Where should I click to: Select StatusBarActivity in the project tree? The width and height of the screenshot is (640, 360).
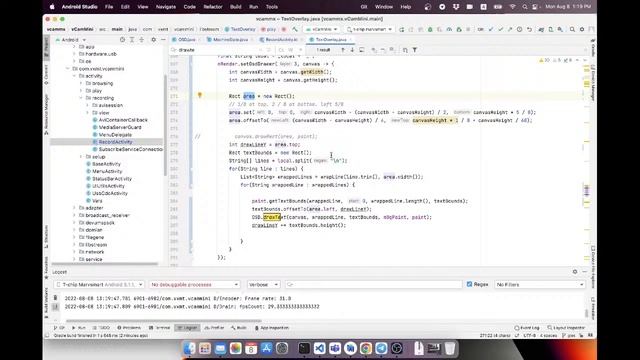111,179
